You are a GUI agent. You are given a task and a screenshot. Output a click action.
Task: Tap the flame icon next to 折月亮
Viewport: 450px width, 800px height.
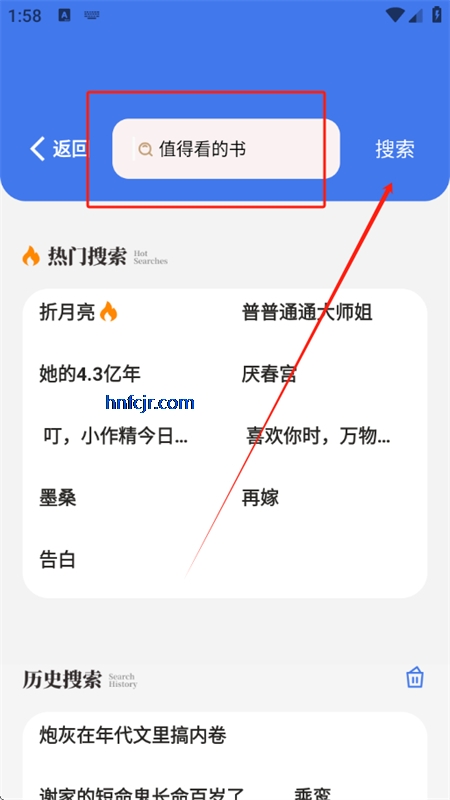click(x=108, y=312)
